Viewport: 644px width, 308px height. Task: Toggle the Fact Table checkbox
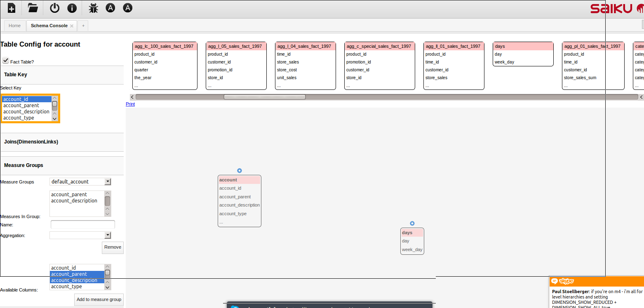click(5, 61)
